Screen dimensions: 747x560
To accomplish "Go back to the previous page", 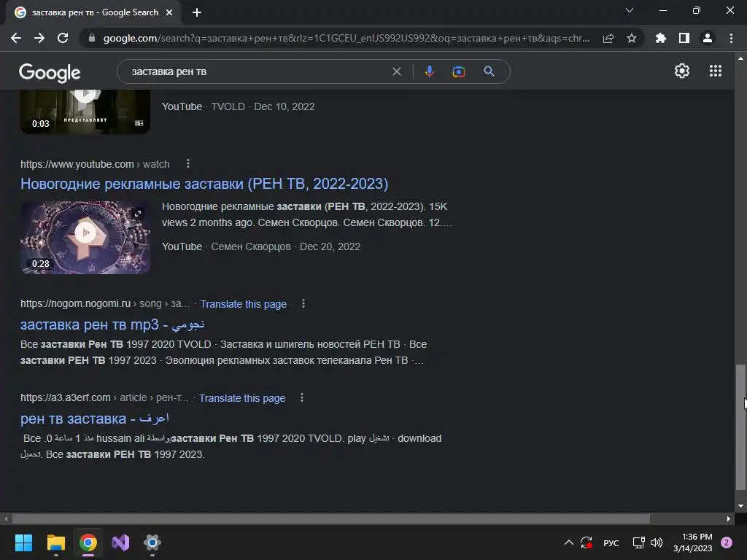I will [16, 38].
